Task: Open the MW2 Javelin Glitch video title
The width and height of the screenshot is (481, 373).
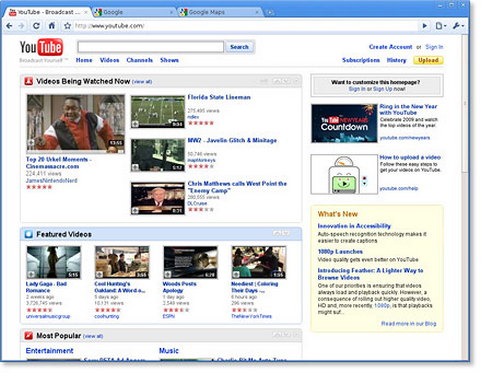Action: coord(232,140)
